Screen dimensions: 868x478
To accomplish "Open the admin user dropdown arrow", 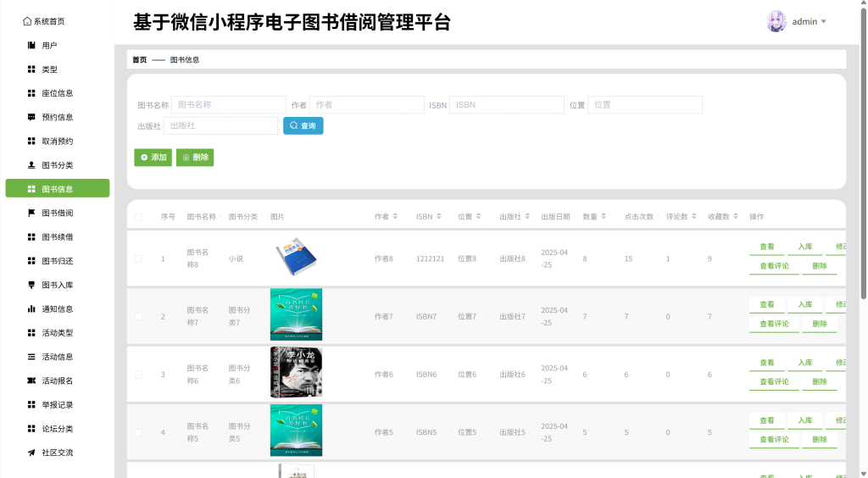I will point(824,21).
